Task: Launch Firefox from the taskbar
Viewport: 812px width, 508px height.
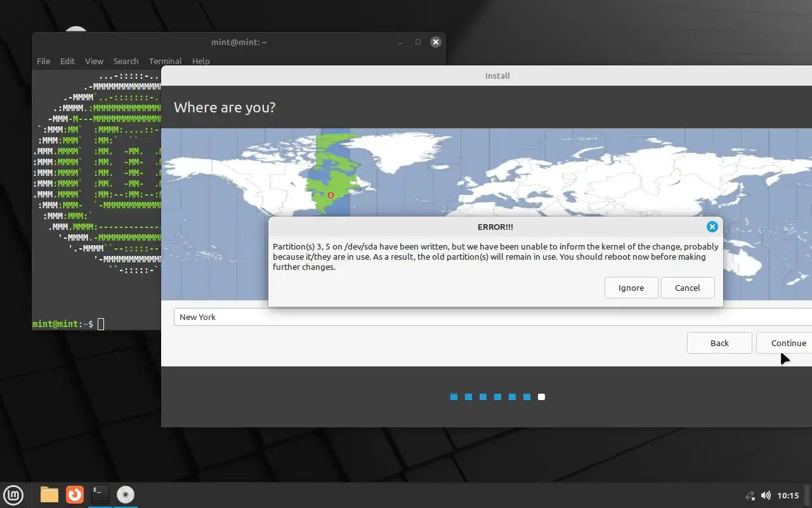Action: [x=75, y=494]
